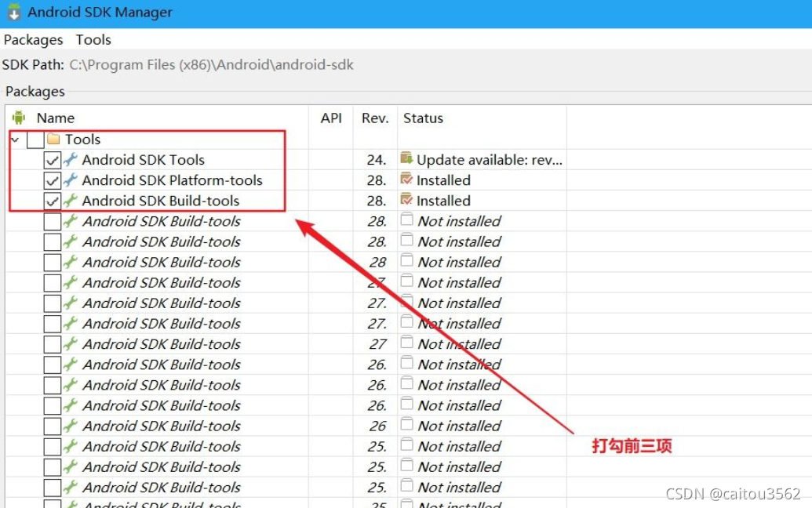812x508 pixels.
Task: Click the plain '27' revision cell without a period
Action: [x=377, y=344]
